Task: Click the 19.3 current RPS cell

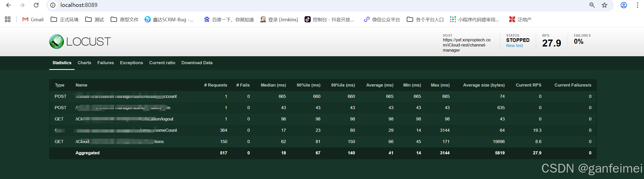Action: pos(537,130)
